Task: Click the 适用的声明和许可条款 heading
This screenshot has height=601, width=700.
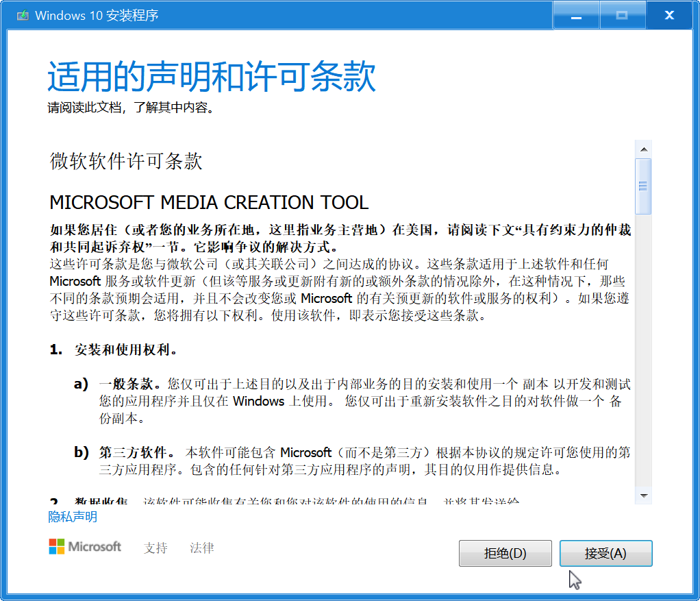Action: pos(210,78)
